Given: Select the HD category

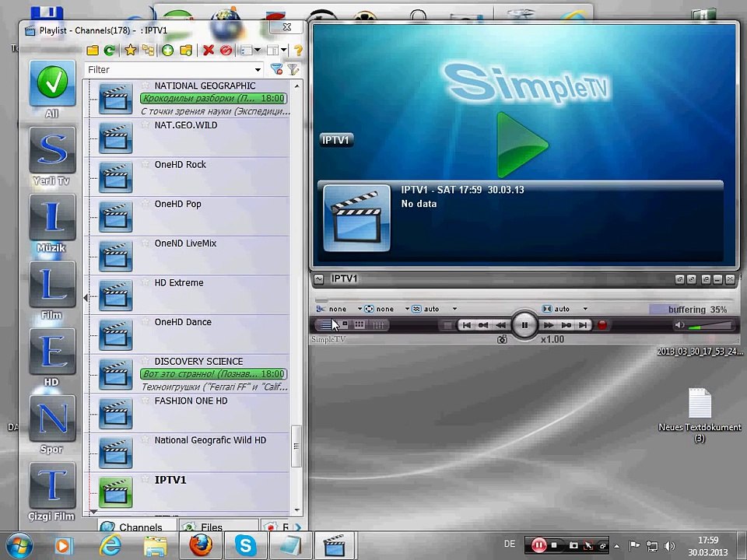Looking at the screenshot, I should 52,352.
